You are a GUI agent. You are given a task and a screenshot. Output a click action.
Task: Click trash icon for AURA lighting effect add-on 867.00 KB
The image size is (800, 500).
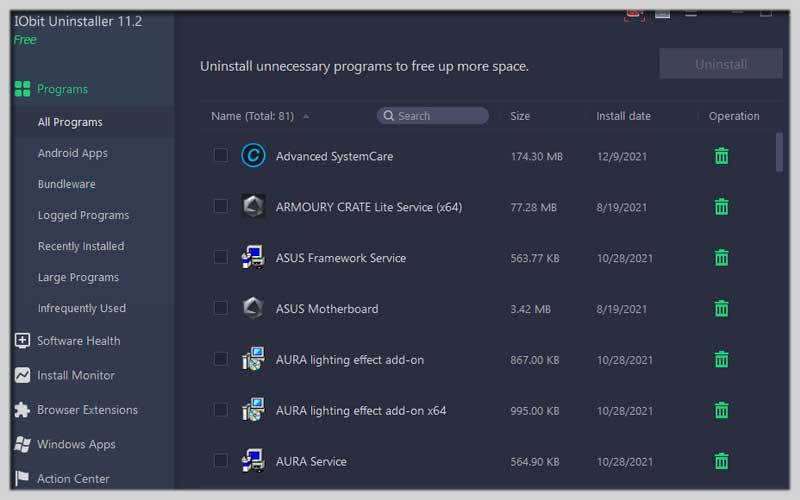click(x=721, y=360)
